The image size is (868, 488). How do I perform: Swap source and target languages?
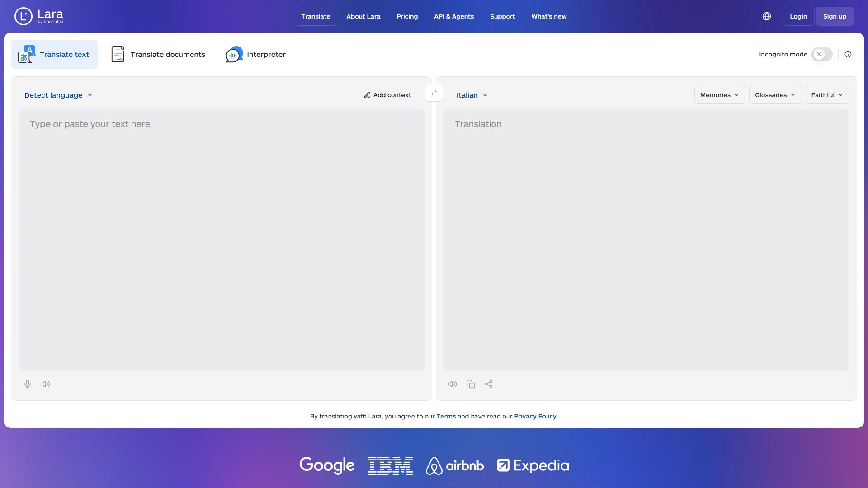click(x=434, y=93)
